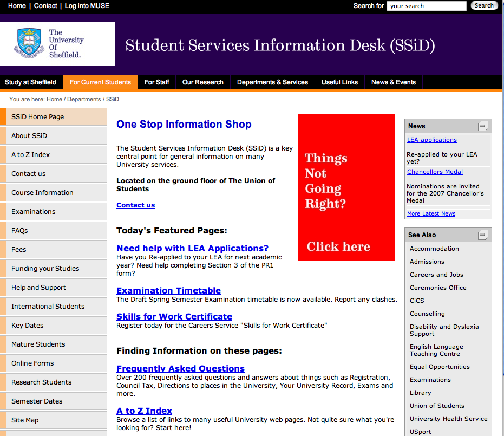The image size is (504, 436).
Task: Open the For Staff tab
Action: (x=157, y=82)
